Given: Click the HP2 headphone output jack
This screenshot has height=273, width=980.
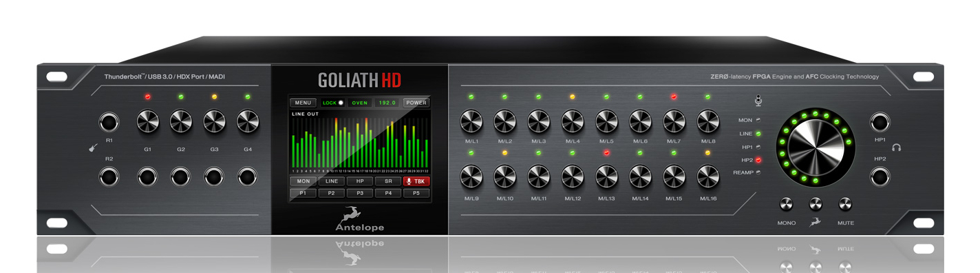Looking at the screenshot, I should pos(880,177).
